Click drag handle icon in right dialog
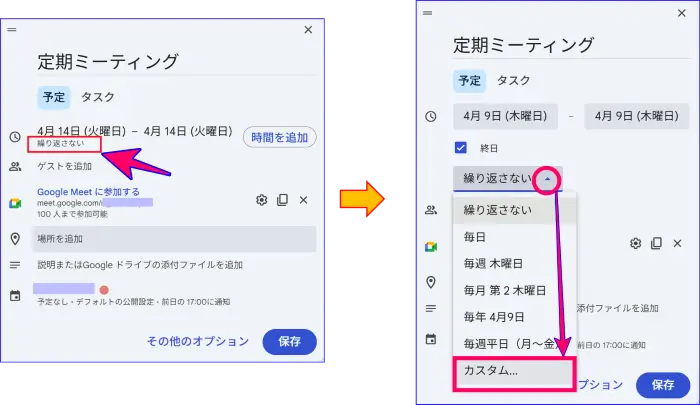The image size is (700, 405). (428, 13)
